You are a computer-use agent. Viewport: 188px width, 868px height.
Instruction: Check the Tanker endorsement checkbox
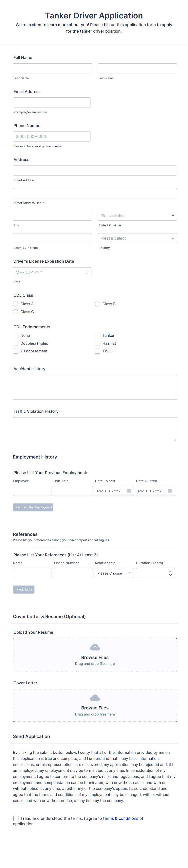tap(97, 336)
